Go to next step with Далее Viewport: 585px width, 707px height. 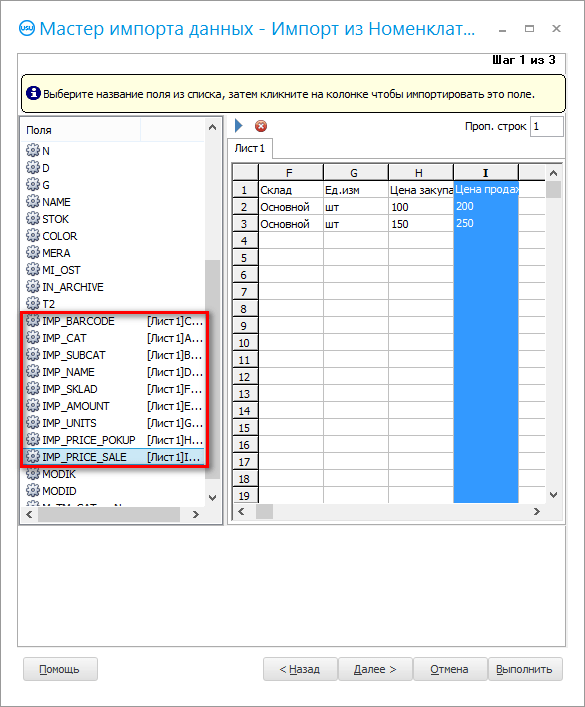click(375, 669)
